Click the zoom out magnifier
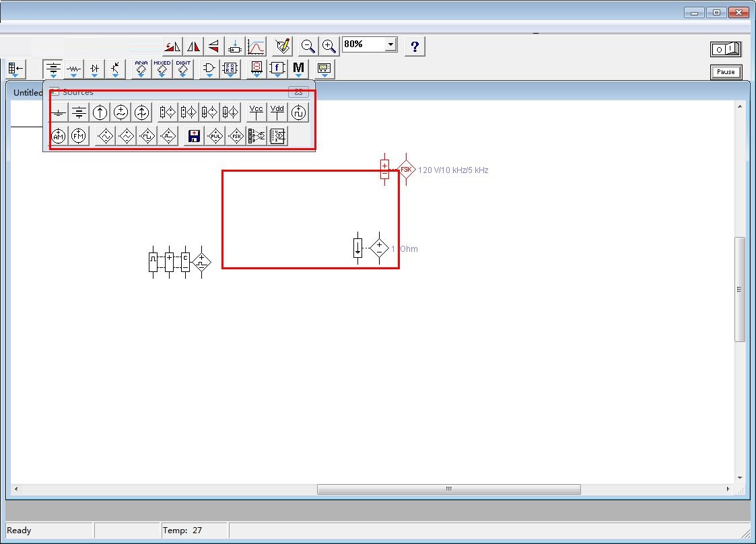Image resolution: width=756 pixels, height=544 pixels. tap(308, 46)
